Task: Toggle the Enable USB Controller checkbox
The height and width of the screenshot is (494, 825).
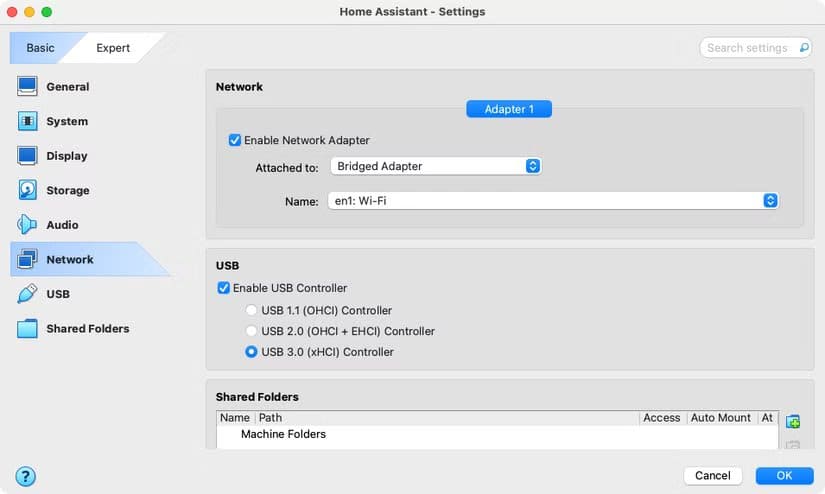Action: coord(224,288)
